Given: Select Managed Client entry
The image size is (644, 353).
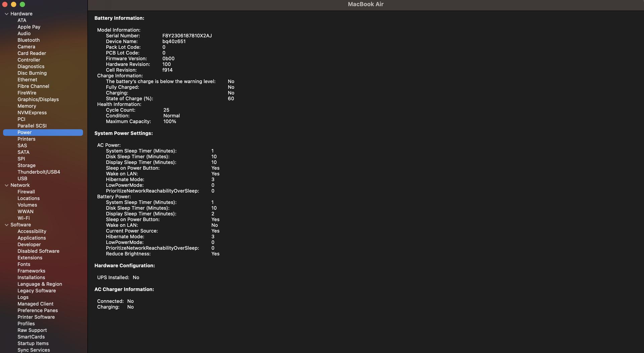Looking at the screenshot, I should [x=36, y=304].
